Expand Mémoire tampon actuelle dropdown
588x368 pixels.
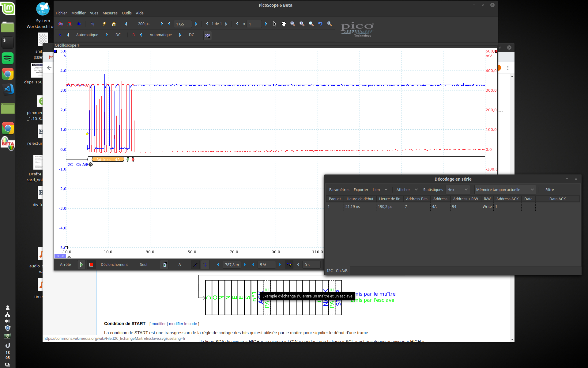click(505, 190)
